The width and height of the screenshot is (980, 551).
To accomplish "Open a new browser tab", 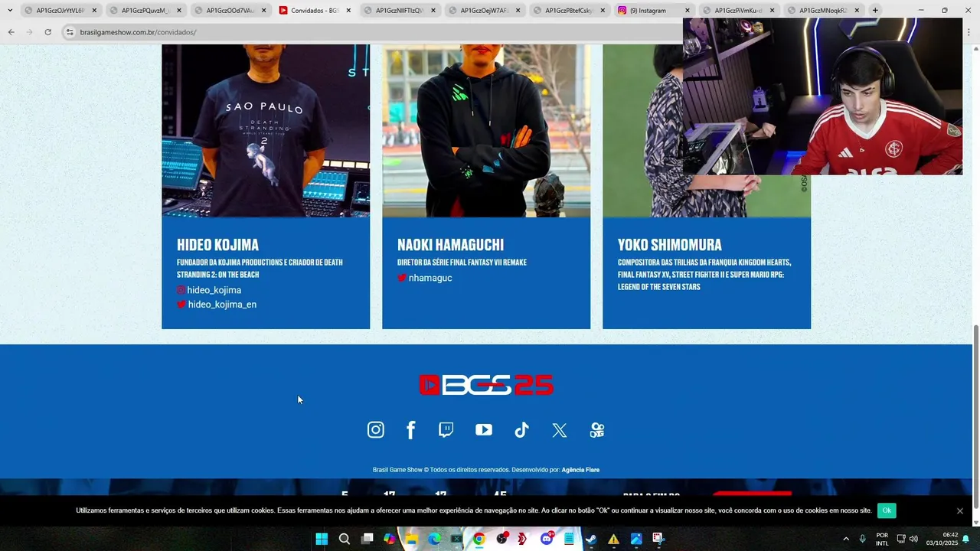I will [875, 11].
